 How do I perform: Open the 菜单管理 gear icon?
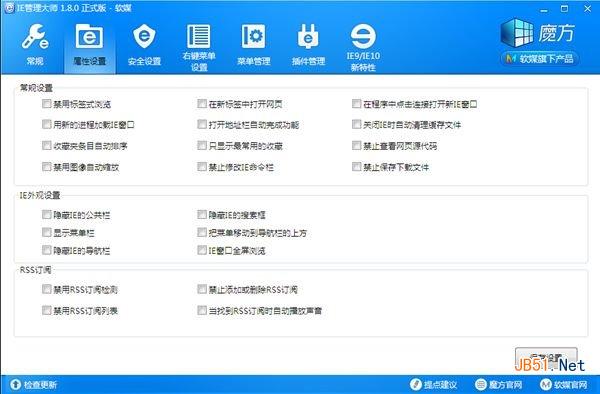[x=253, y=45]
